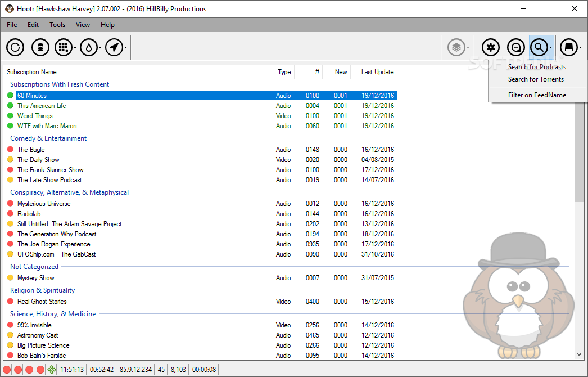
Task: Click the Not Categorized group header
Action: point(34,267)
